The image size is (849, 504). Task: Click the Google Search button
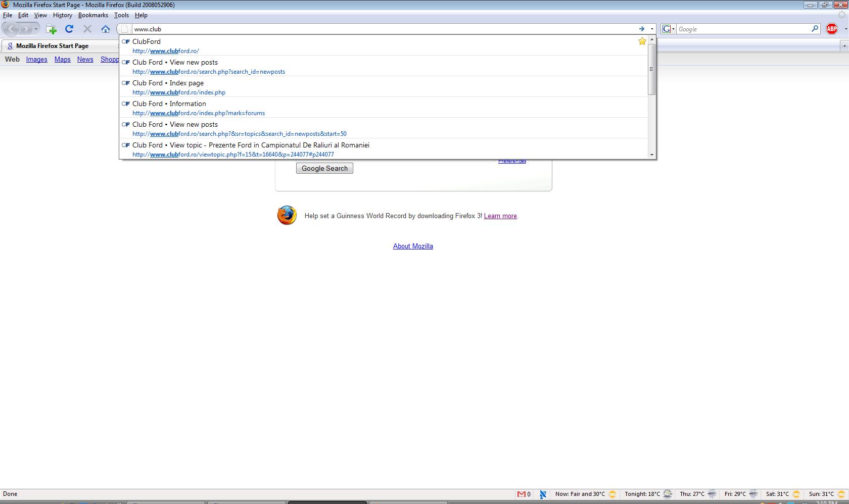click(324, 168)
